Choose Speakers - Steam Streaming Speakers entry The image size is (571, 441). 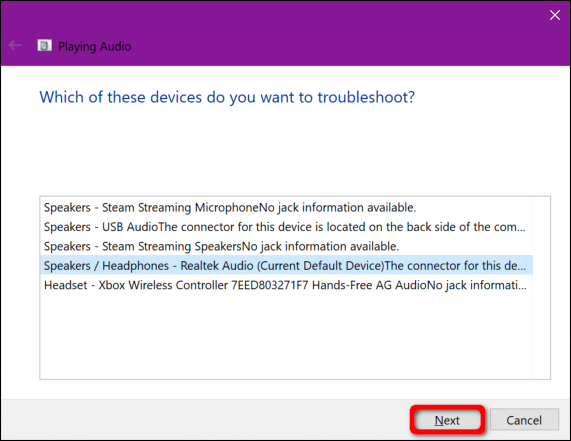click(286, 247)
